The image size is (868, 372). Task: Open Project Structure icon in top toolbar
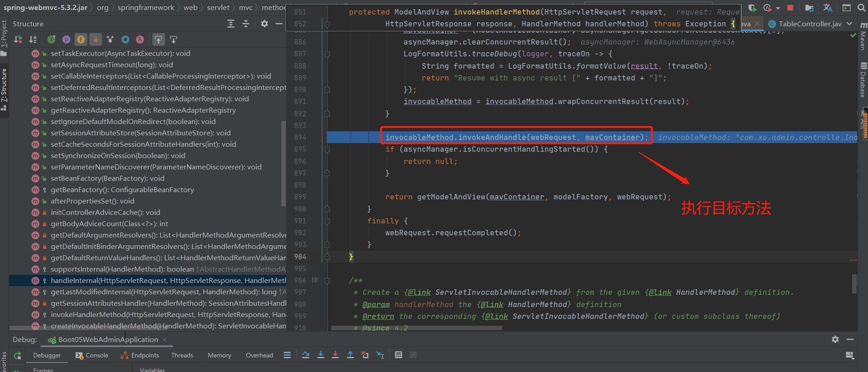(x=809, y=8)
